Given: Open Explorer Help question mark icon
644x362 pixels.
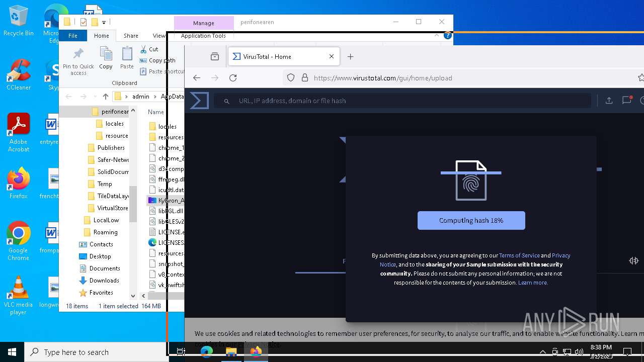Looking at the screenshot, I should pyautogui.click(x=447, y=36).
